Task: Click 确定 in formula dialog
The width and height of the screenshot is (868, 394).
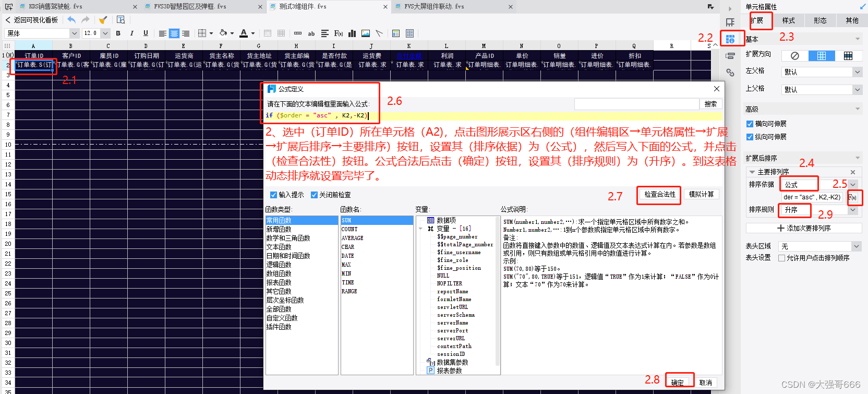Action: point(678,383)
